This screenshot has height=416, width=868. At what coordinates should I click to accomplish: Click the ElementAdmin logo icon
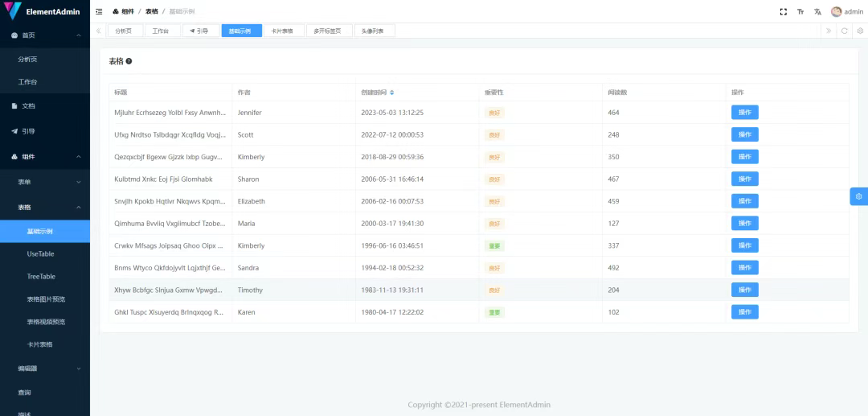11,10
